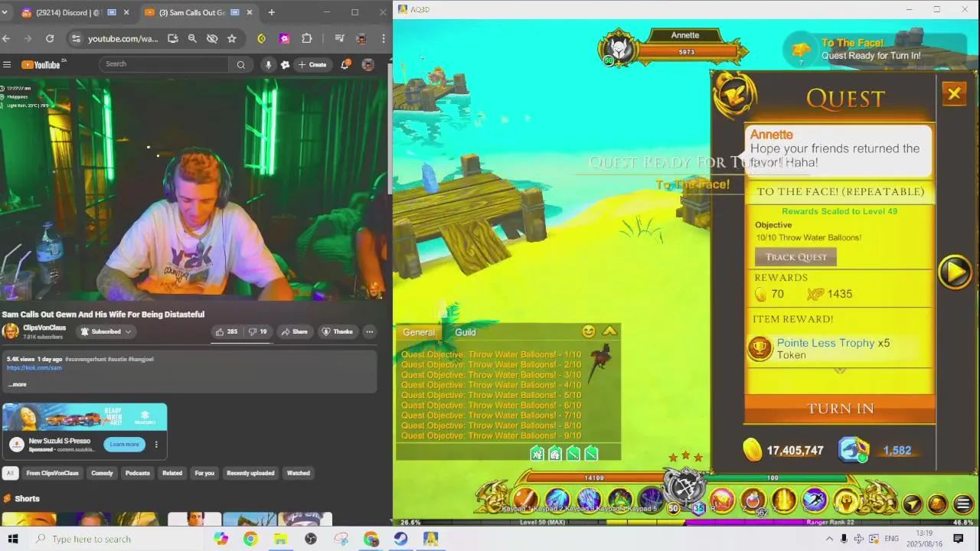Viewport: 980px width, 551px height.
Task: Open video more actions ellipsis
Action: [x=369, y=331]
